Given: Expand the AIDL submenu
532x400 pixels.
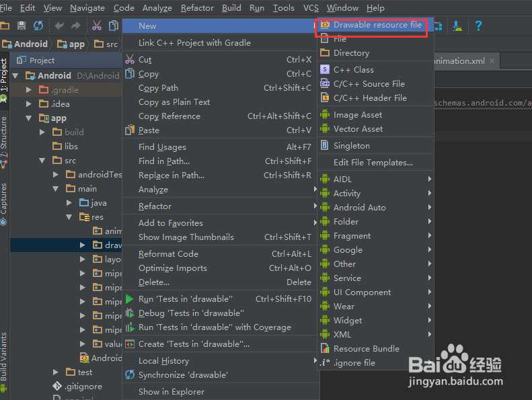Looking at the screenshot, I should (x=375, y=179).
